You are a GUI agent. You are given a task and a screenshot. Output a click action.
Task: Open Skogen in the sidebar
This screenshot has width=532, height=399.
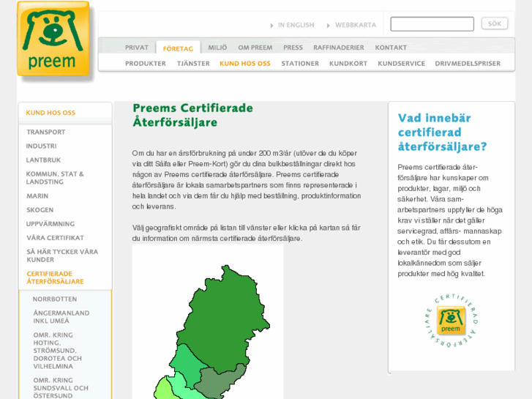click(40, 210)
